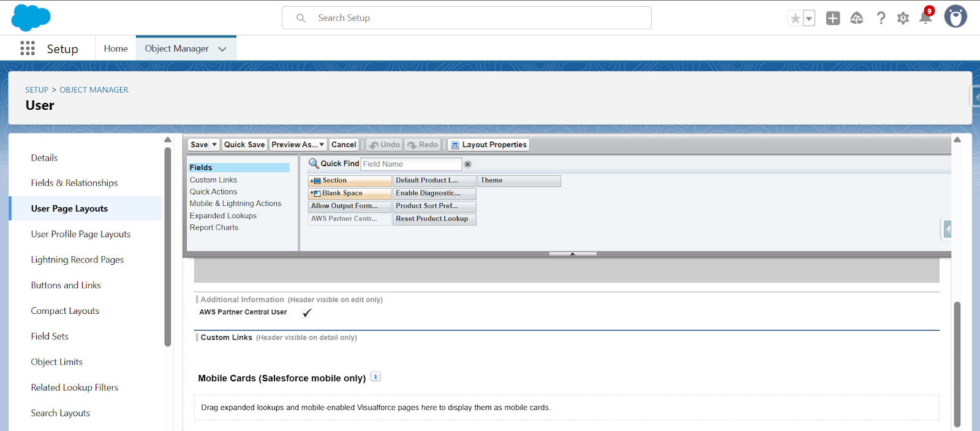Open Buttons and Links in the sidebar
Image resolution: width=980 pixels, height=431 pixels.
(66, 285)
